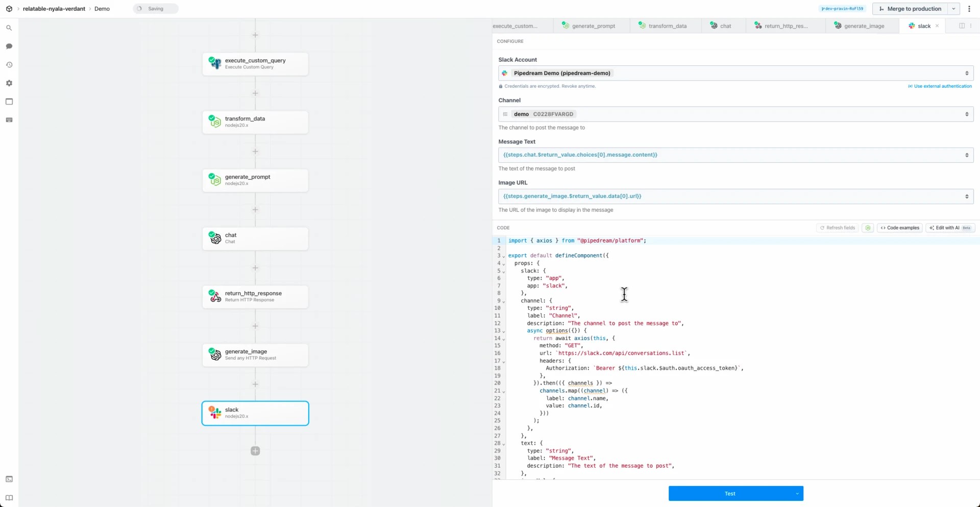Switch to the chat tab
980x507 pixels.
(725, 26)
